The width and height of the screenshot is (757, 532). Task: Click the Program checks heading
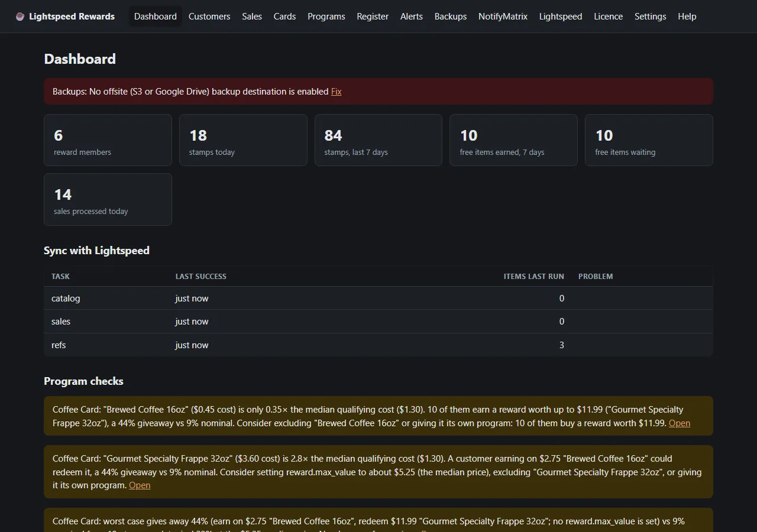tap(83, 381)
